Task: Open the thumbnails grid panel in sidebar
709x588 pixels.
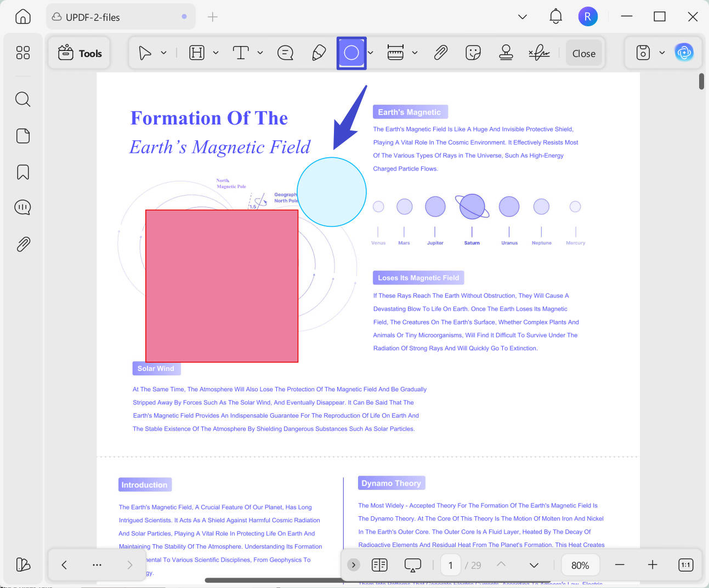Action: tap(22, 53)
